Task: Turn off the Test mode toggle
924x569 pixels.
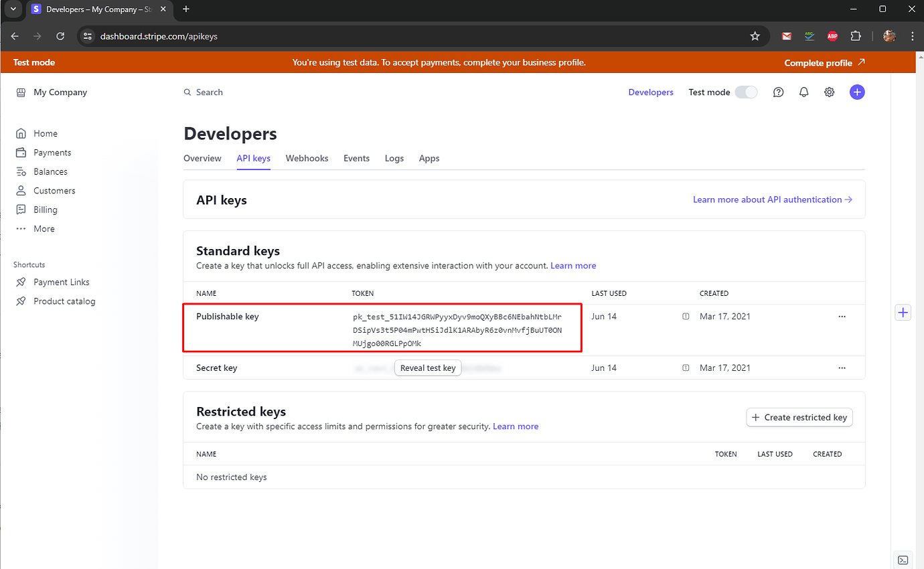Action: [x=746, y=92]
